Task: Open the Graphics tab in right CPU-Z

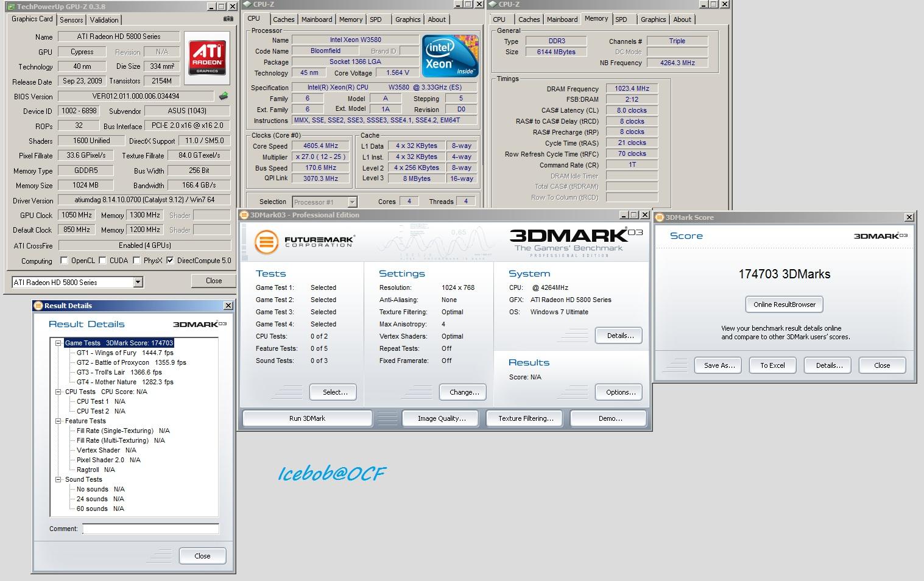Action: (653, 19)
